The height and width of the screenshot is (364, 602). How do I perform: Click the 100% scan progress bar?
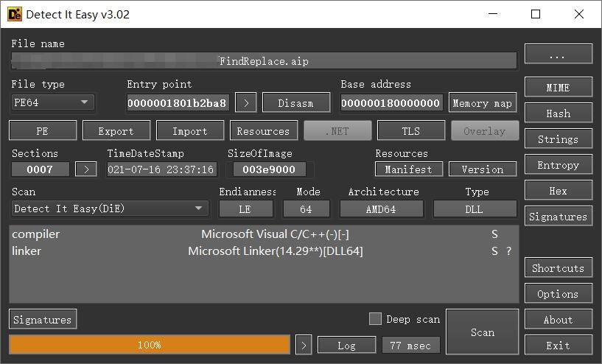150,344
